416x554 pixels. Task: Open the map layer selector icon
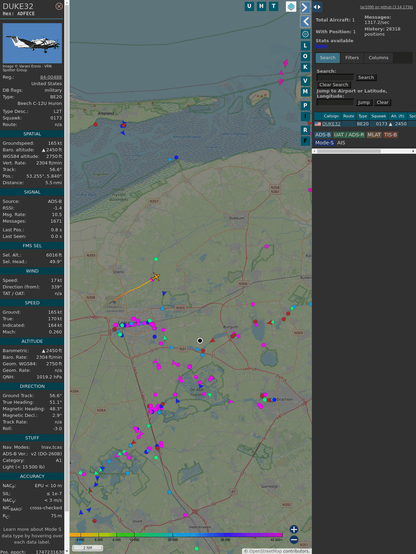(x=291, y=6)
